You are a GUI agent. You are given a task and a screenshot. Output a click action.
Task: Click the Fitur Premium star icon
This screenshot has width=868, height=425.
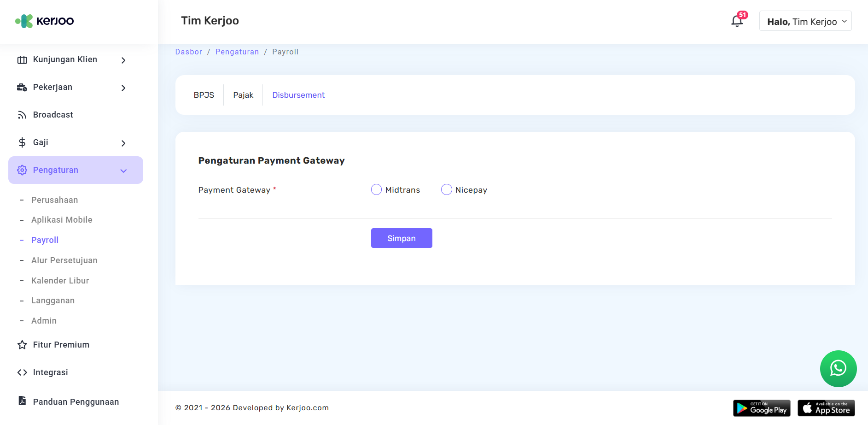pos(22,345)
